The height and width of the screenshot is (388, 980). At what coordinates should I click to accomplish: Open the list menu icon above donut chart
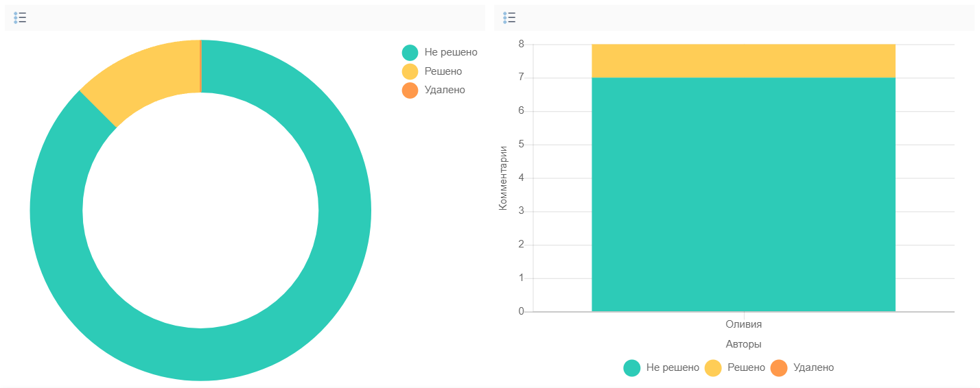point(20,18)
